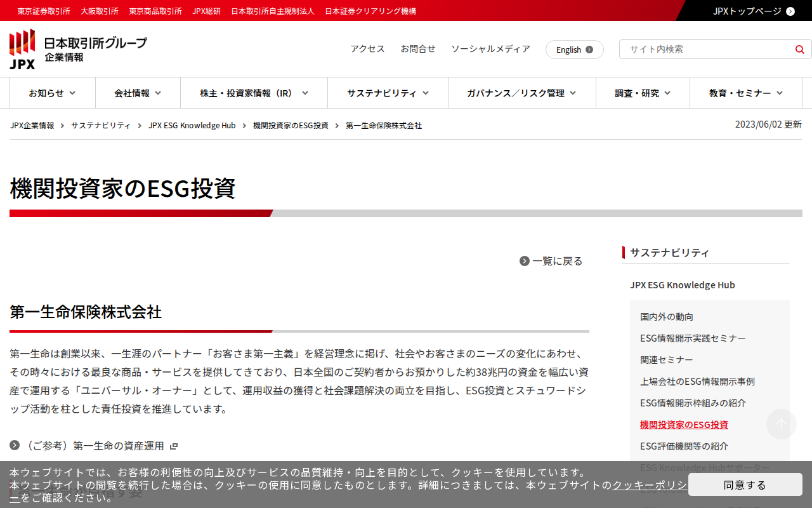This screenshot has height=508, width=812.
Task: Go to 東京証券取引所 in top bar
Action: tap(44, 11)
